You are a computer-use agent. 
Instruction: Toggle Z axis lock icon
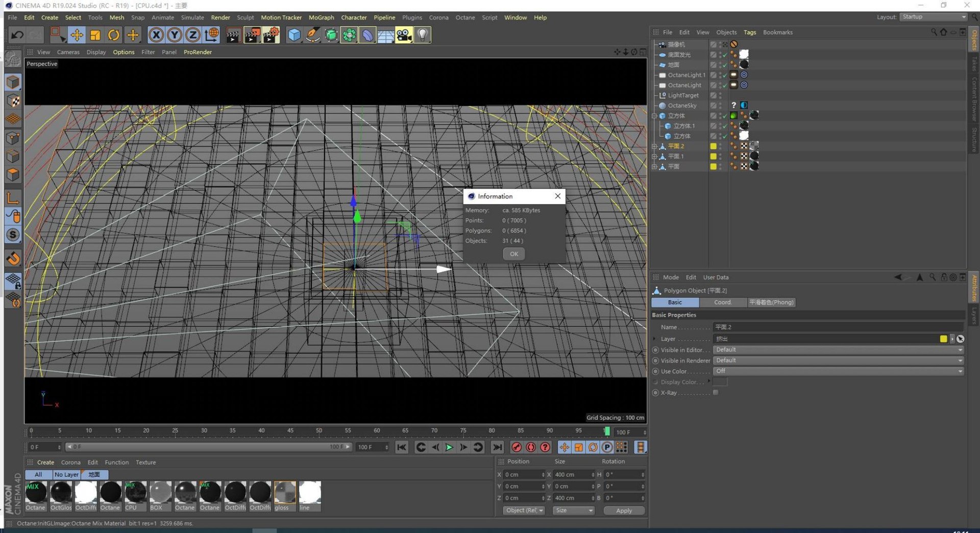tap(193, 35)
